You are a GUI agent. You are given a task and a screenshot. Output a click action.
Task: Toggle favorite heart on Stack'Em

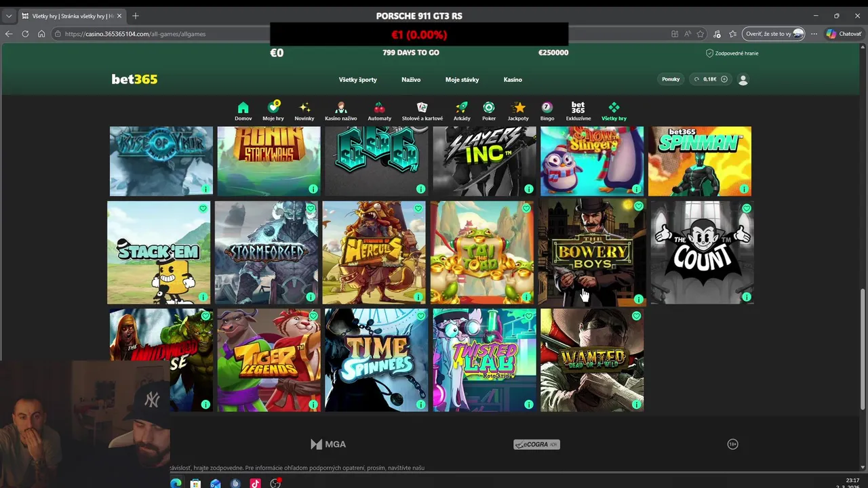(203, 209)
